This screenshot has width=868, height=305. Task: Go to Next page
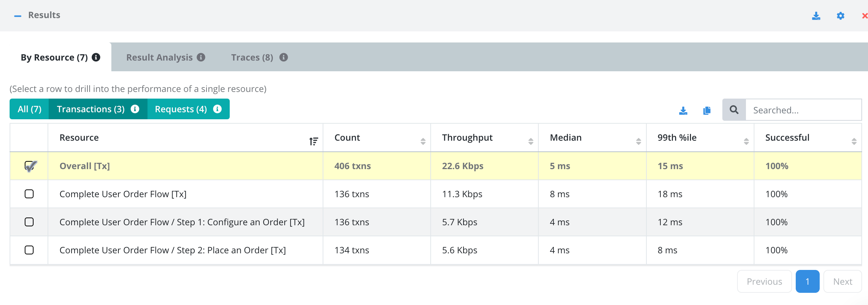click(843, 281)
